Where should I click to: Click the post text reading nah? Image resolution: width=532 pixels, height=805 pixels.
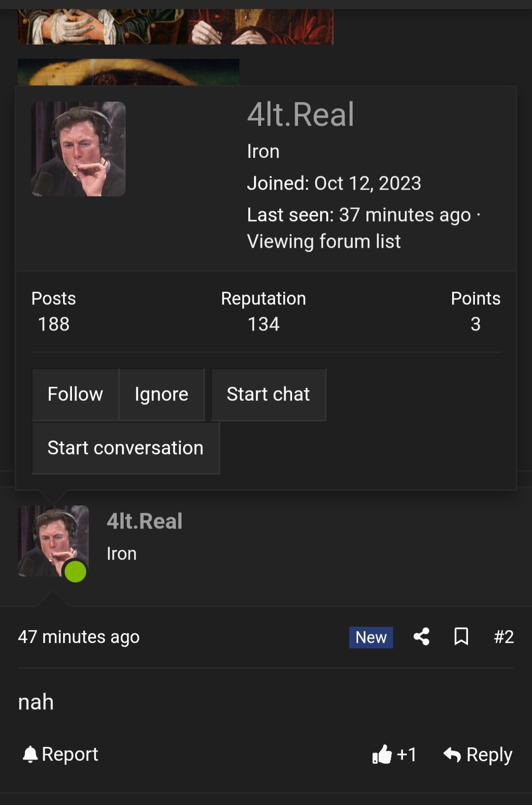coord(35,702)
